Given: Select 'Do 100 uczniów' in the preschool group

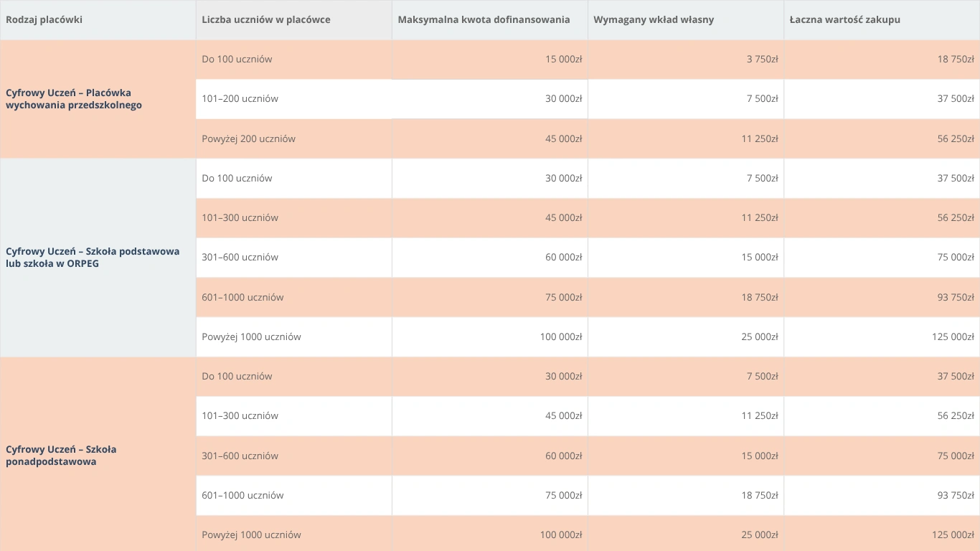Looking at the screenshot, I should tap(294, 60).
